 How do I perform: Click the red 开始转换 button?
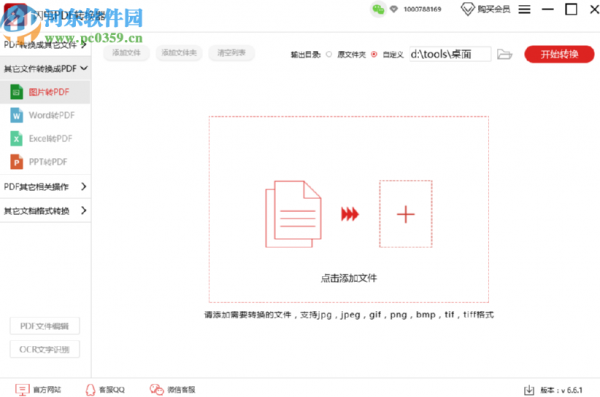(x=559, y=54)
